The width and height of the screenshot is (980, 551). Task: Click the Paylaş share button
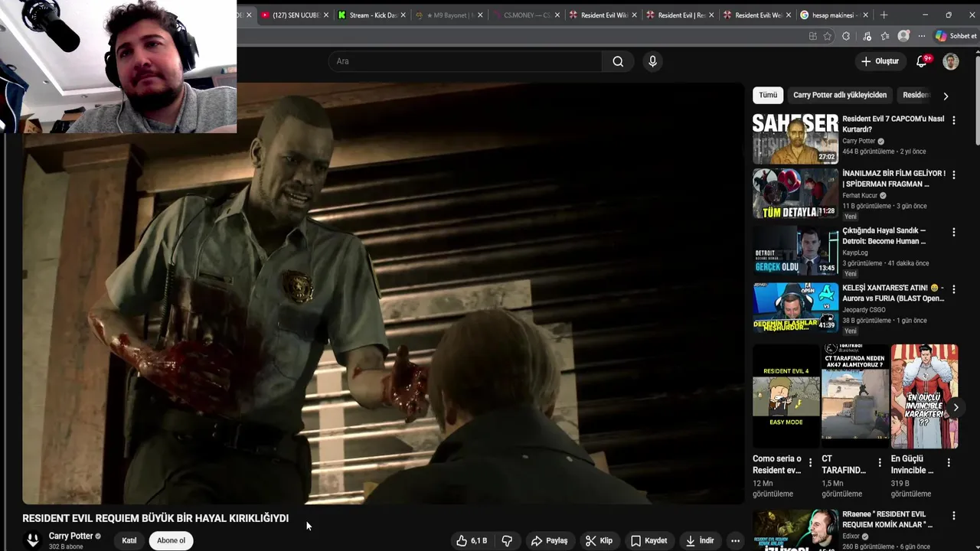549,540
